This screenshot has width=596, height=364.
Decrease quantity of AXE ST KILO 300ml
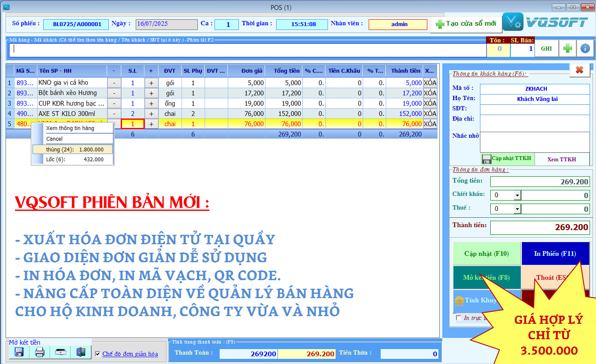[x=114, y=114]
